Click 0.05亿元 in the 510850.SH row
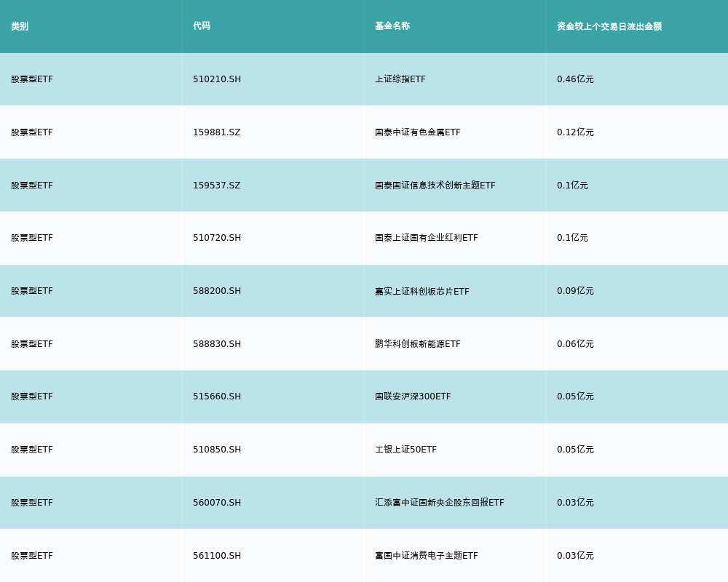Viewport: 728px width, 582px height. pyautogui.click(x=575, y=450)
